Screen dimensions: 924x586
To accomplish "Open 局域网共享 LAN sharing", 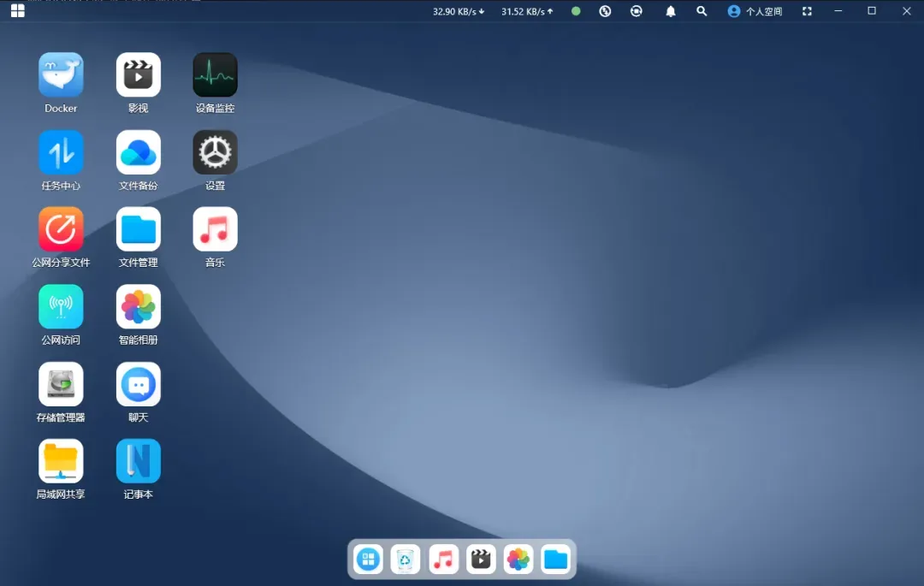I will tap(61, 461).
